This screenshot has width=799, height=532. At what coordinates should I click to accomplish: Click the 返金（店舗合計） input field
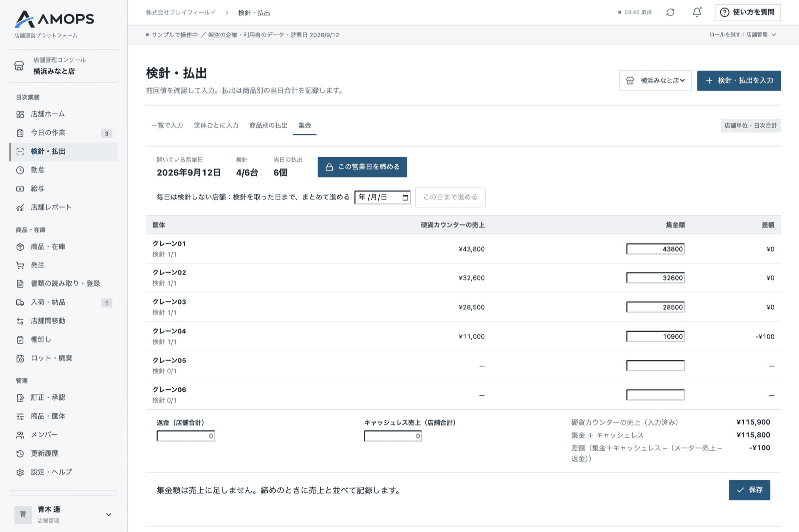pyautogui.click(x=186, y=436)
